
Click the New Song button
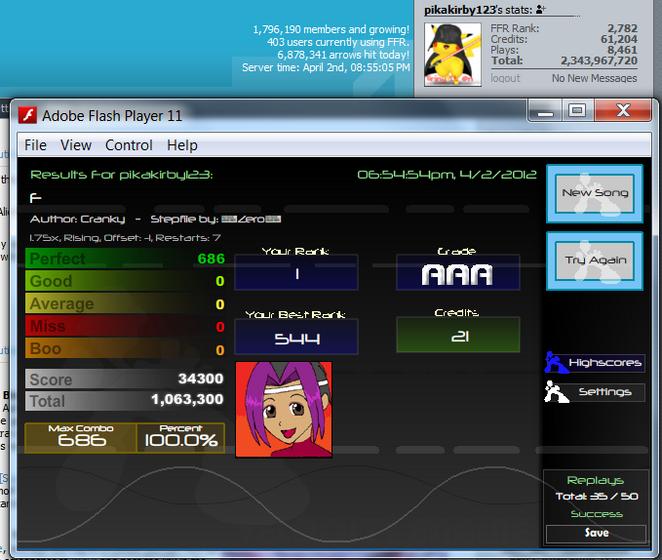coord(594,193)
